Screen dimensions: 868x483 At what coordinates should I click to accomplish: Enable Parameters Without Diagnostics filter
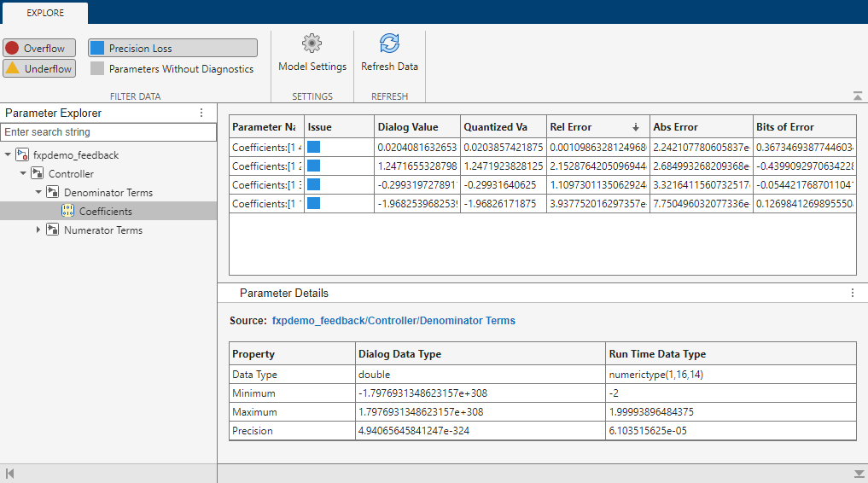(172, 69)
